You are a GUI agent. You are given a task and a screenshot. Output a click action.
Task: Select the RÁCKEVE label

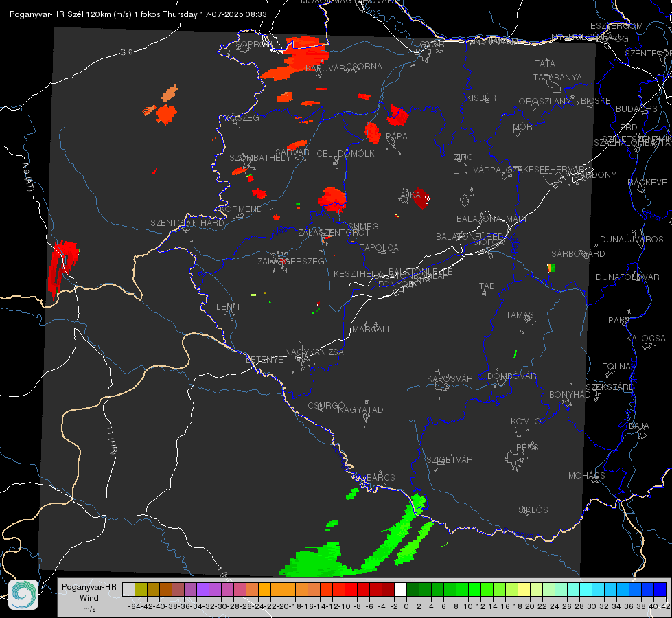647,182
